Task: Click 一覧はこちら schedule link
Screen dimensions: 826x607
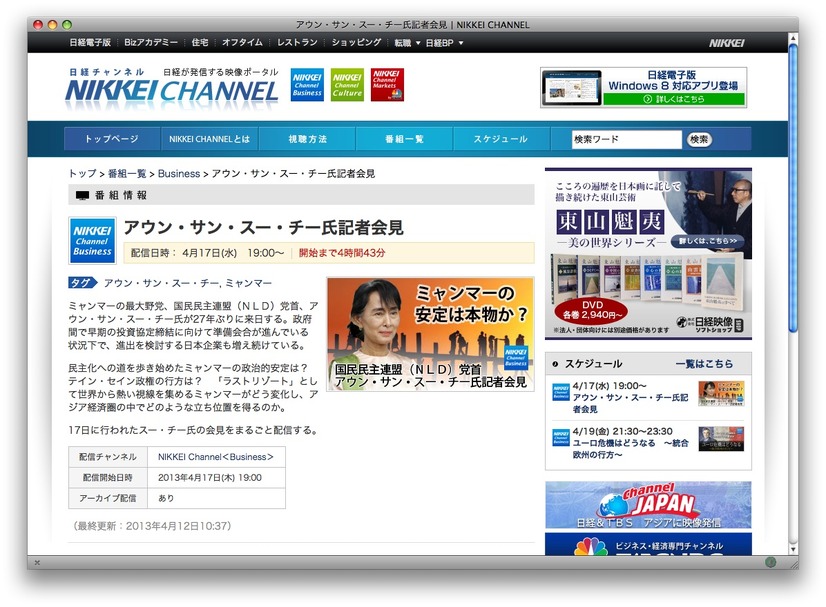Action: tap(704, 364)
